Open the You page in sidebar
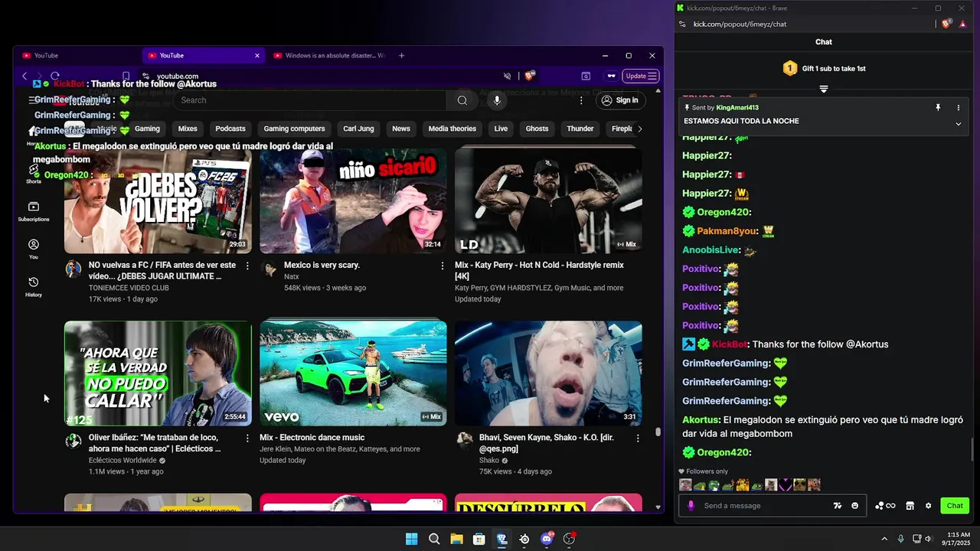Screen dimensions: 980x551 click(34, 249)
